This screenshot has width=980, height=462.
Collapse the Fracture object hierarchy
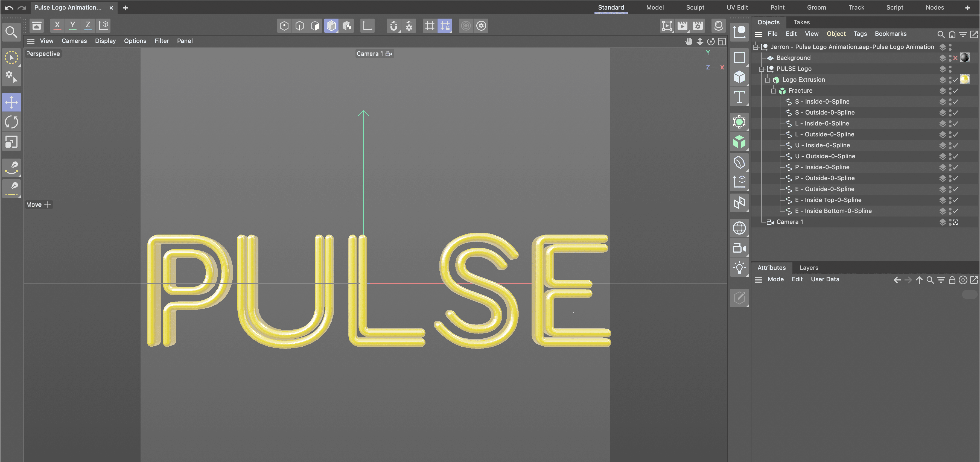774,91
